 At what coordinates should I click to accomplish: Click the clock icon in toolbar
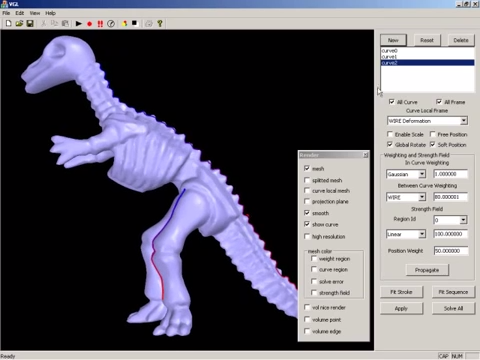click(x=111, y=23)
